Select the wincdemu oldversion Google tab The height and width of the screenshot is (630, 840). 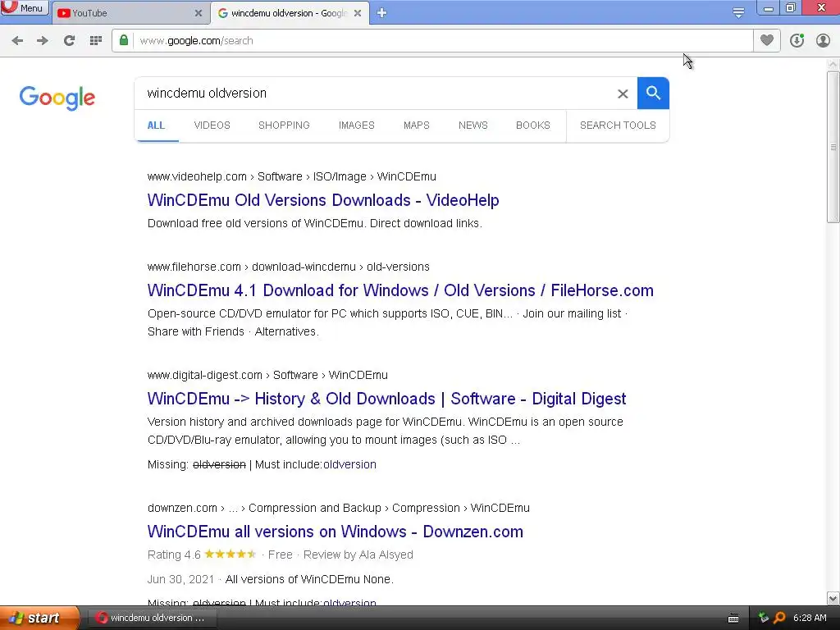point(290,13)
